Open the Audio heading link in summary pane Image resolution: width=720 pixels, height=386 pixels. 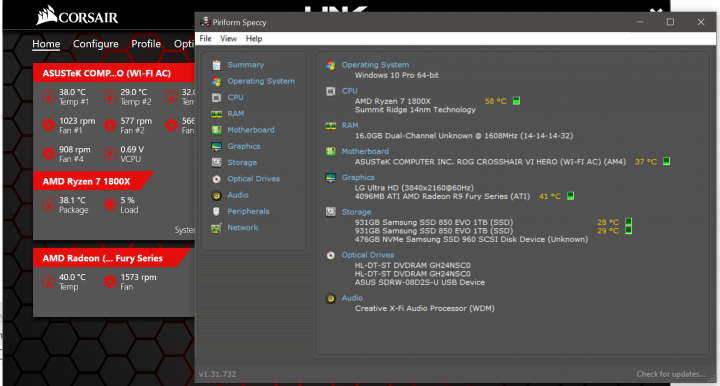pos(352,298)
